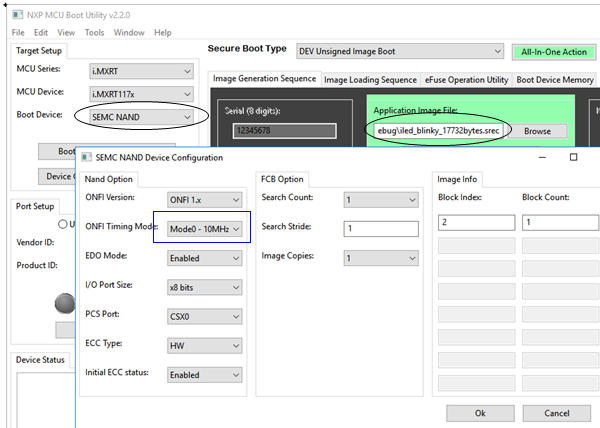
Task: Open the Boot Device dropdown showing SEMC NAND
Action: pos(142,117)
